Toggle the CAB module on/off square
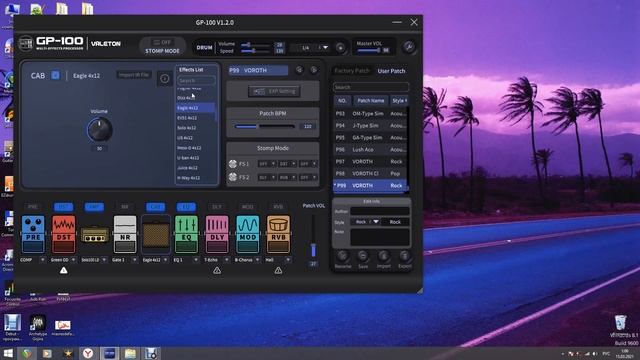Viewport: 640px width, 360px height. pos(55,75)
